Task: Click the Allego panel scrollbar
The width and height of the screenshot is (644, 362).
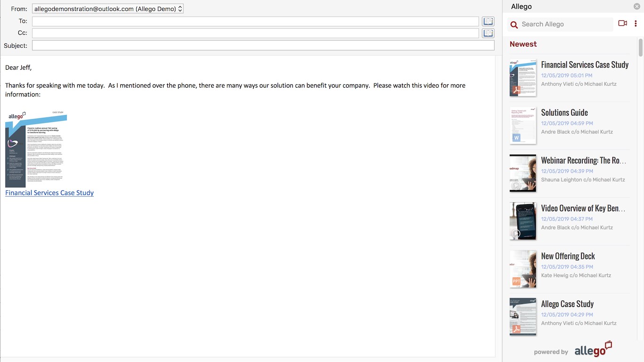Action: [641, 48]
